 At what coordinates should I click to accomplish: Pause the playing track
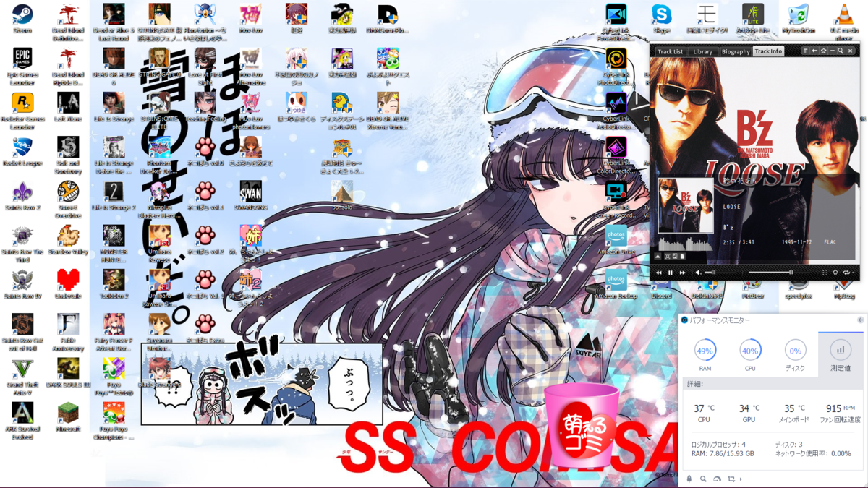(x=671, y=273)
